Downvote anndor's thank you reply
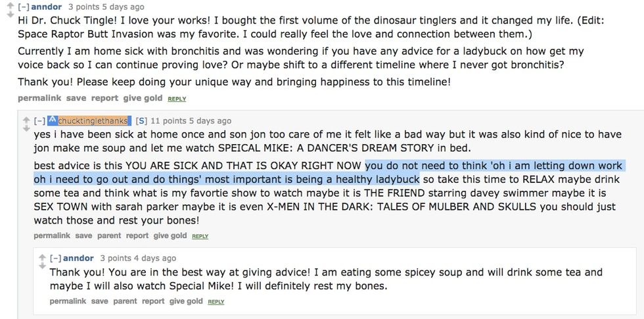The height and width of the screenshot is (319, 644). tap(42, 266)
